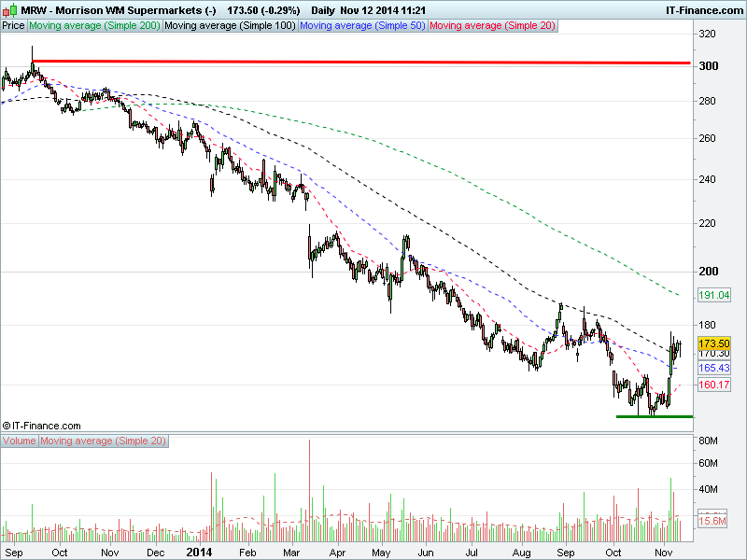Click the 260 price axis label
The width and height of the screenshot is (747, 560).
(x=708, y=138)
